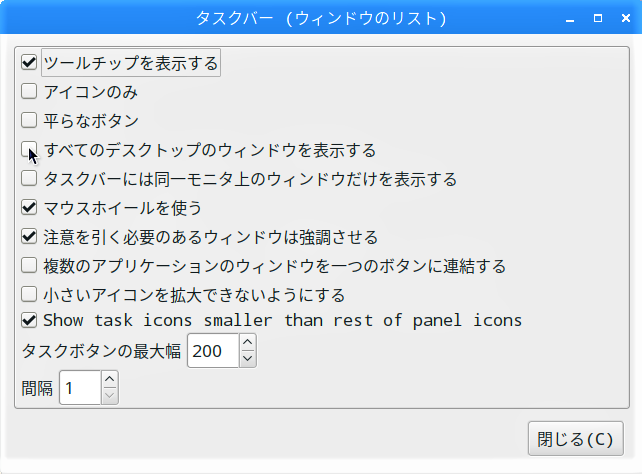The height and width of the screenshot is (474, 642).
Task: Click the 間隔 spacing input field
Action: point(80,388)
